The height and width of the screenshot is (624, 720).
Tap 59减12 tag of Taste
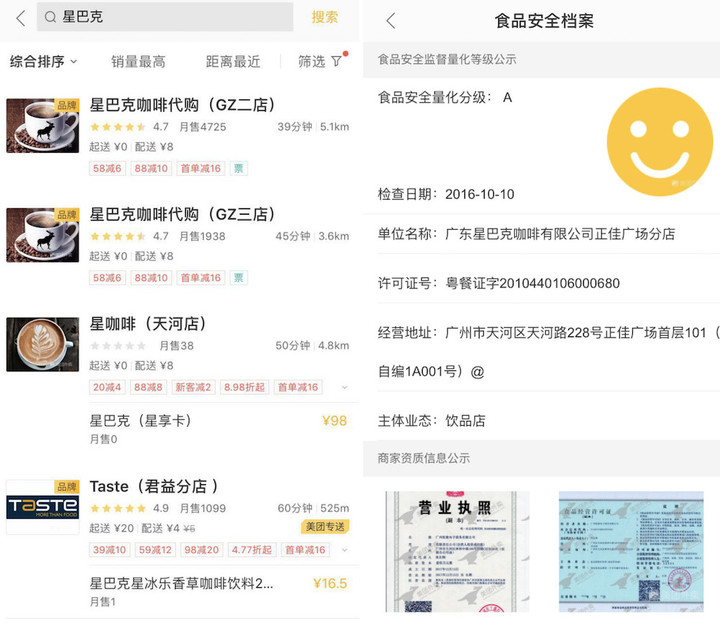[155, 550]
